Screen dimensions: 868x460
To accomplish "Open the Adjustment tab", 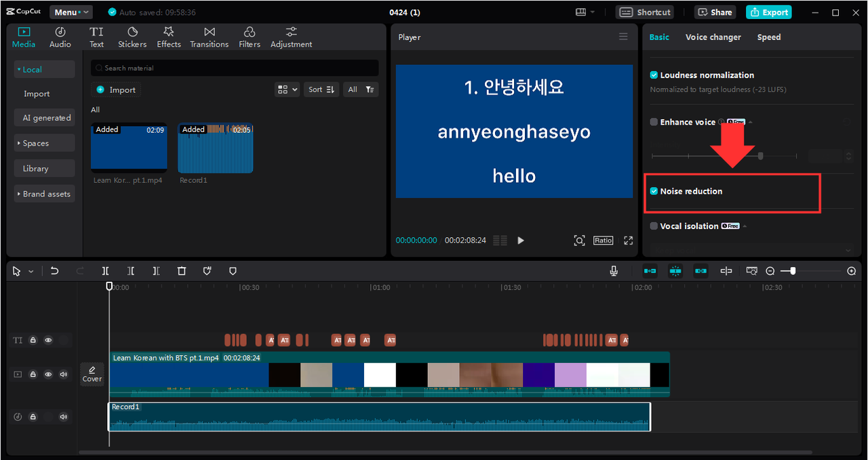I will 292,37.
